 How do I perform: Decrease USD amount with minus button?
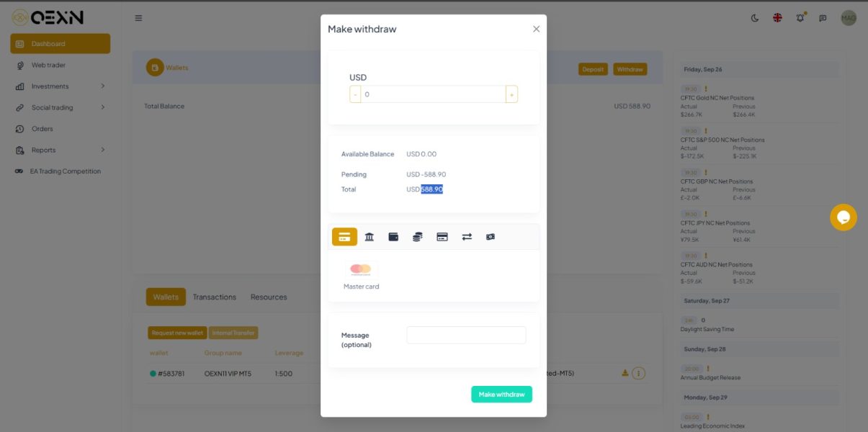coord(355,94)
